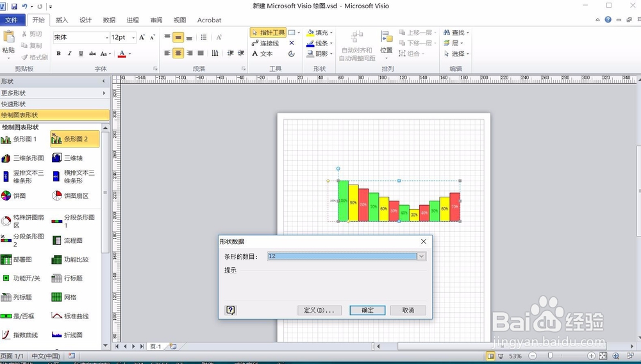
Task: Toggle italic formatting
Action: pyautogui.click(x=69, y=54)
